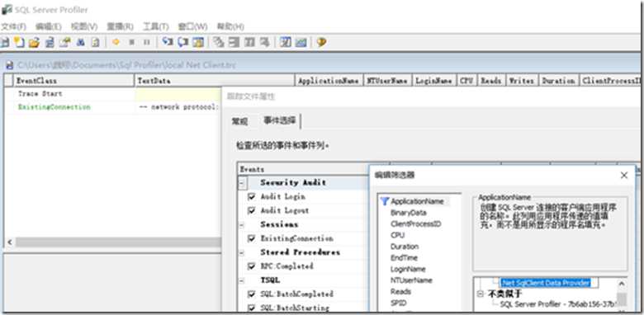This screenshot has height=315, width=644.
Task: Click the SQL Server Profiler title icon
Action: click(x=7, y=10)
